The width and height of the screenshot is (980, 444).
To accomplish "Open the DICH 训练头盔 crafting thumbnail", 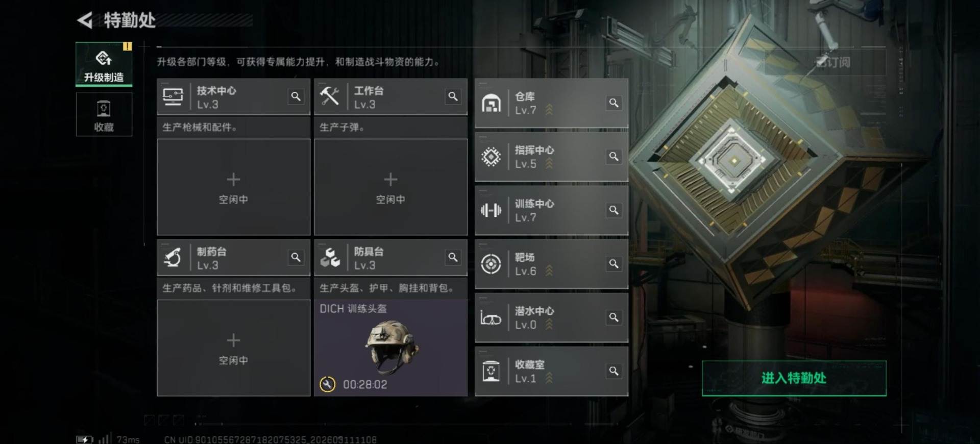I will 391,348.
